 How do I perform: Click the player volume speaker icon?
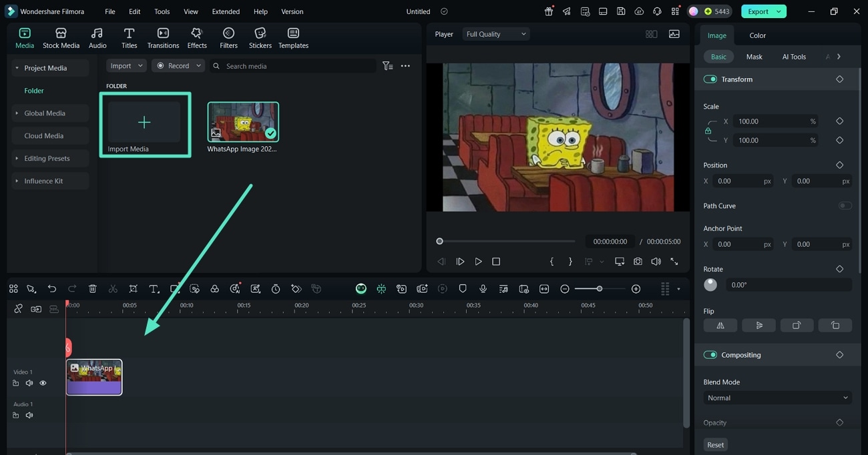point(656,262)
